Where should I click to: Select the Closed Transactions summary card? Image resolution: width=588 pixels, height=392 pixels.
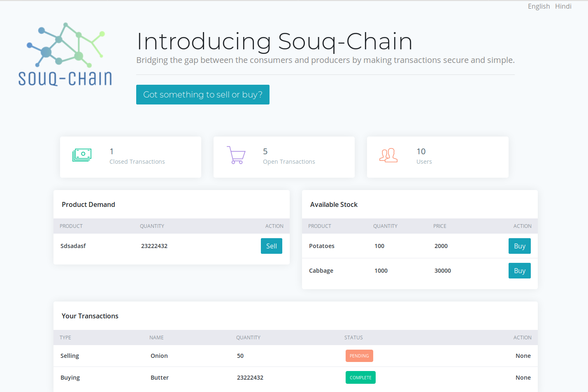coord(130,157)
